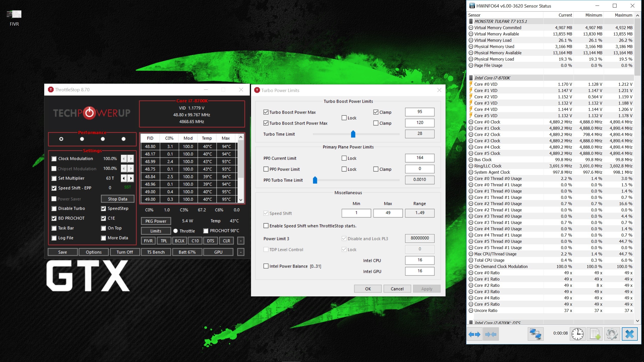Click the TS Bench button

coord(156,252)
